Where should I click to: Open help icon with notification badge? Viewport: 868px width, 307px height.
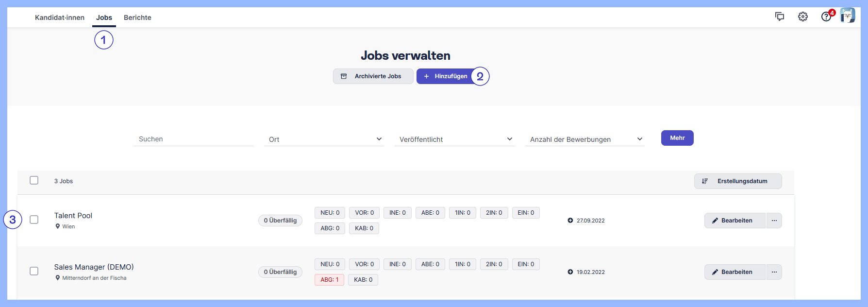click(826, 17)
